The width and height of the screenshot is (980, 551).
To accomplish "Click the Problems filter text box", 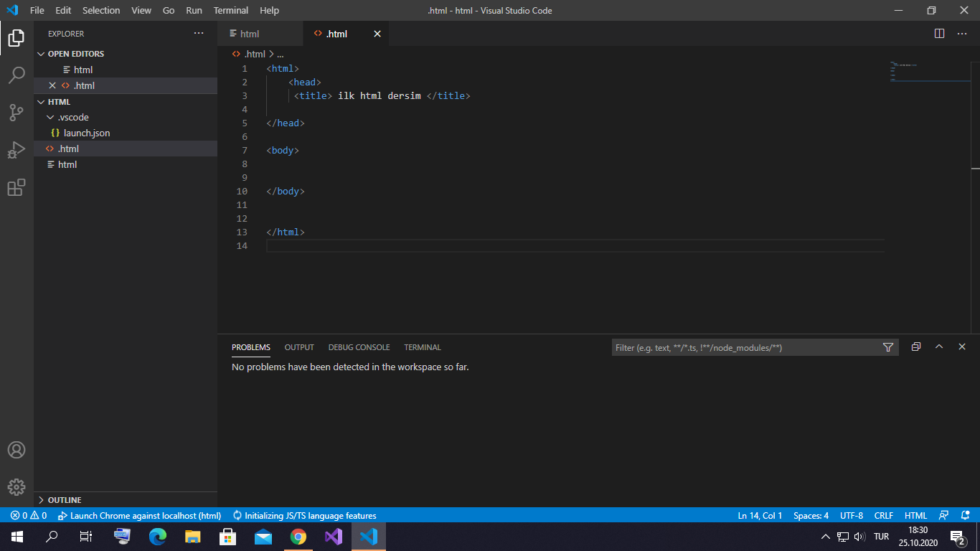I will 746,347.
